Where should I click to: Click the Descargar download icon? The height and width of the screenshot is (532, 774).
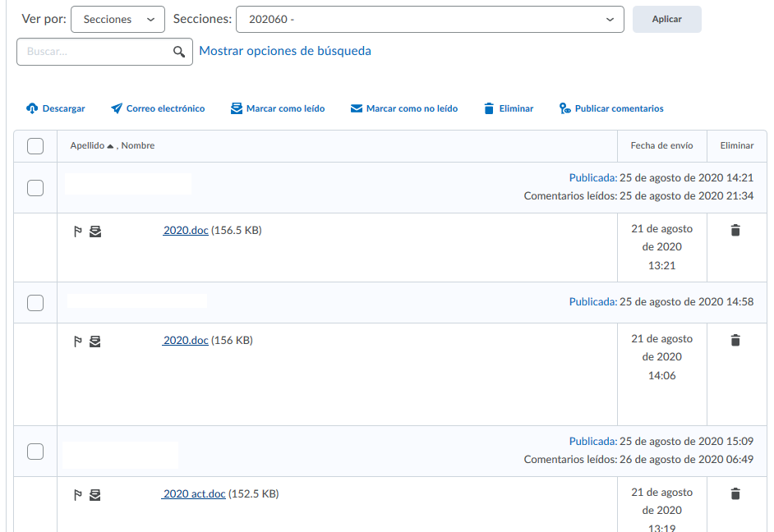[x=33, y=108]
